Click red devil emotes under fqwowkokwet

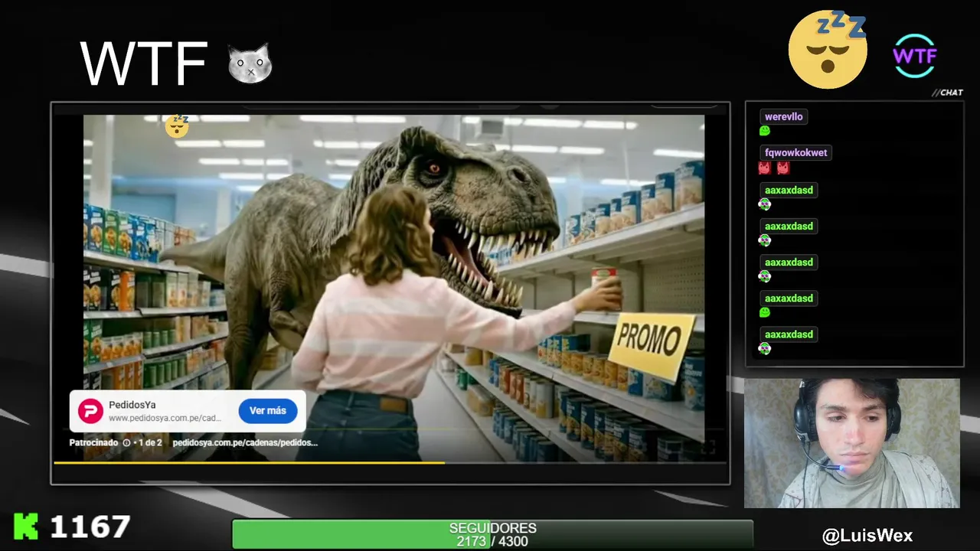coord(773,168)
